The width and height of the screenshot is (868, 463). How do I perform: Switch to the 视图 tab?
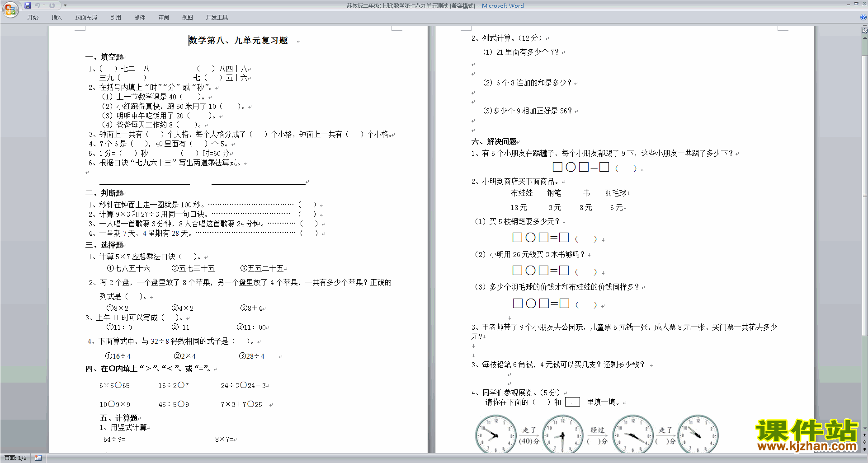pyautogui.click(x=188, y=17)
